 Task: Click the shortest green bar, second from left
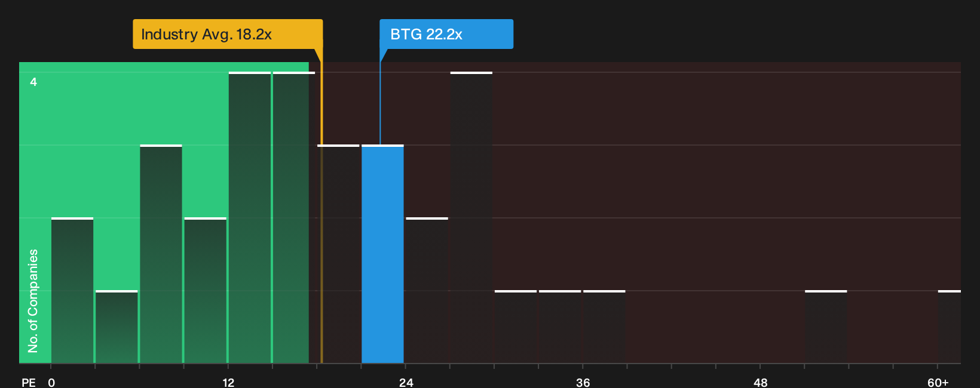(117, 327)
